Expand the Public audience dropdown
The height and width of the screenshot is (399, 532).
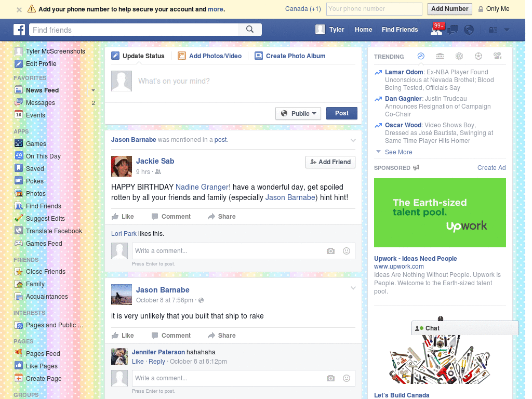point(298,113)
